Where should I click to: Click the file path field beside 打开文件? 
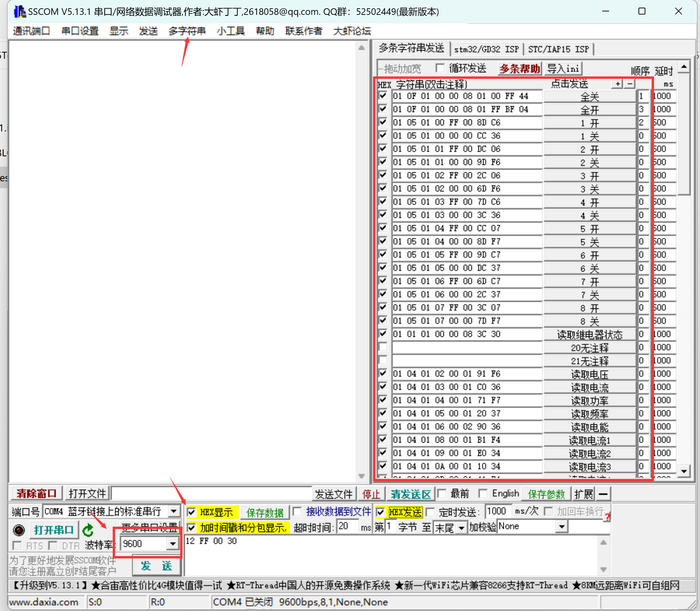211,493
